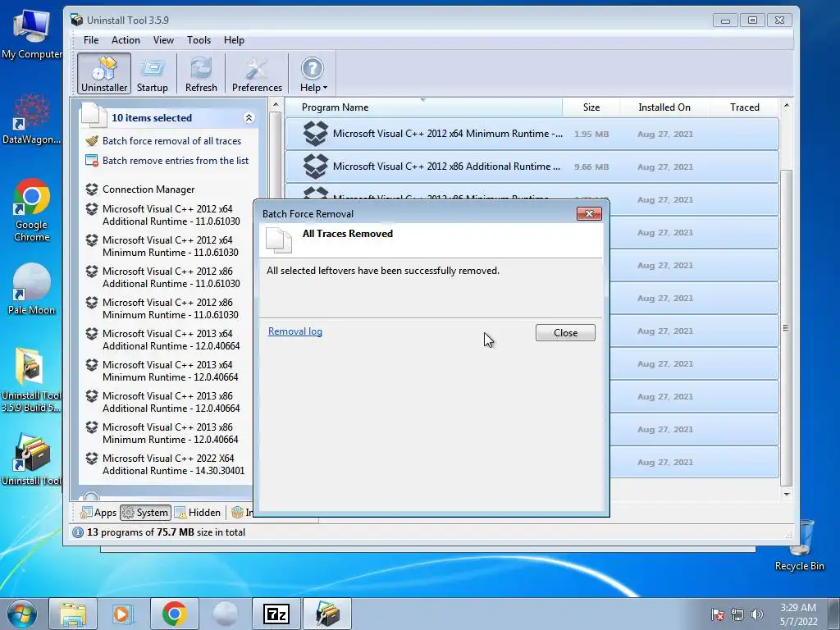This screenshot has height=630, width=840.
Task: Open Preferences from the toolbar
Action: (x=257, y=73)
